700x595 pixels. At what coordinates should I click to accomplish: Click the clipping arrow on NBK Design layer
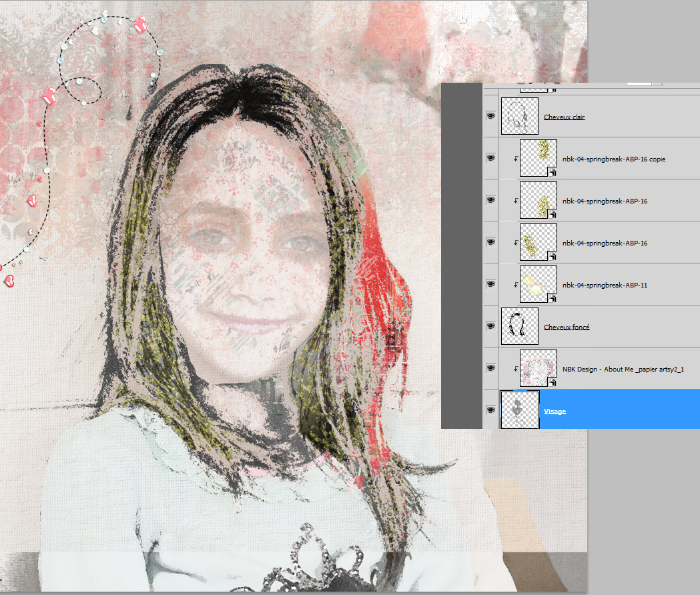(515, 369)
